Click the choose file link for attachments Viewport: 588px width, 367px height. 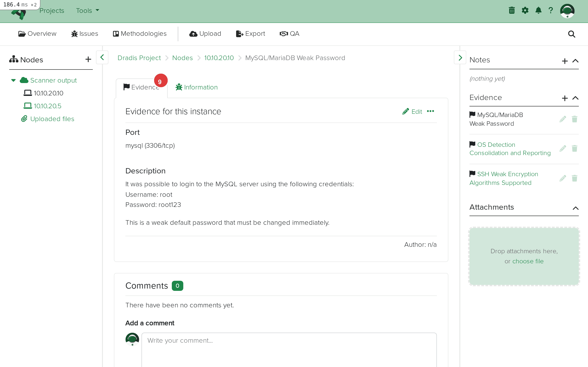coord(528,261)
